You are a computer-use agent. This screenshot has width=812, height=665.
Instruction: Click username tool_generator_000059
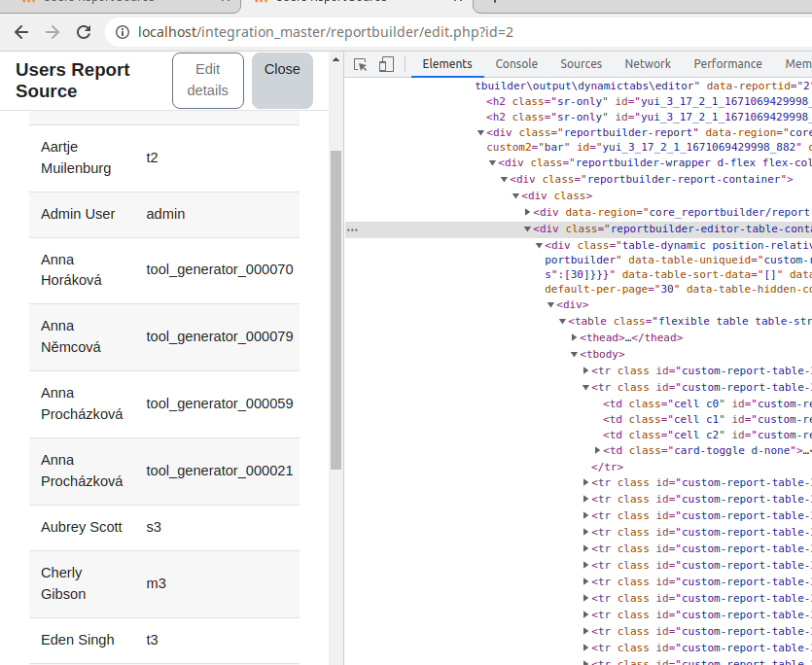click(220, 403)
